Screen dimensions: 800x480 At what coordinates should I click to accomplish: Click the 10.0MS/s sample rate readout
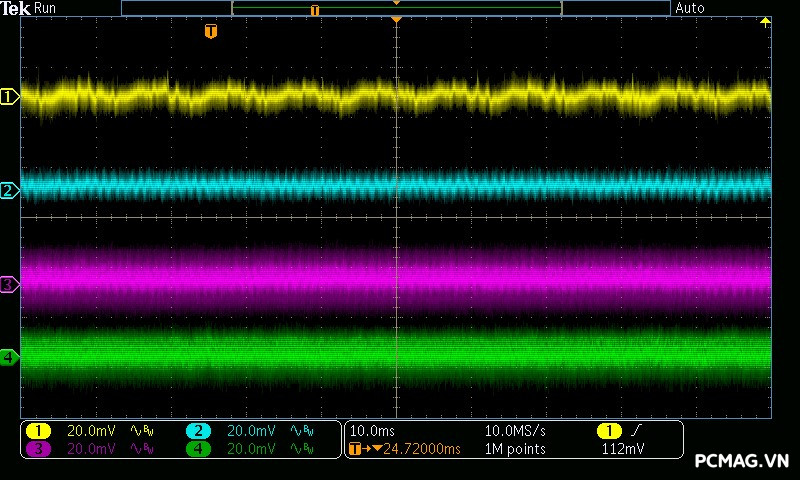click(516, 430)
